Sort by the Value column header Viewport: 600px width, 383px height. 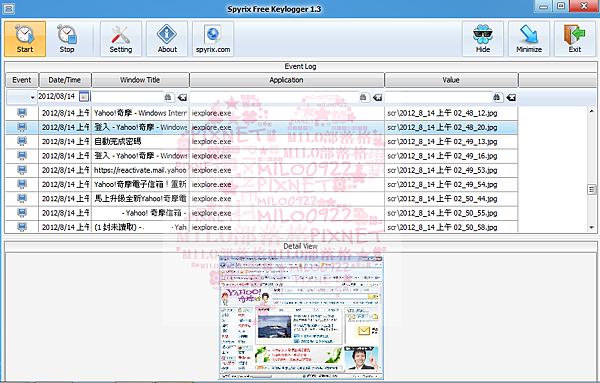(x=451, y=80)
